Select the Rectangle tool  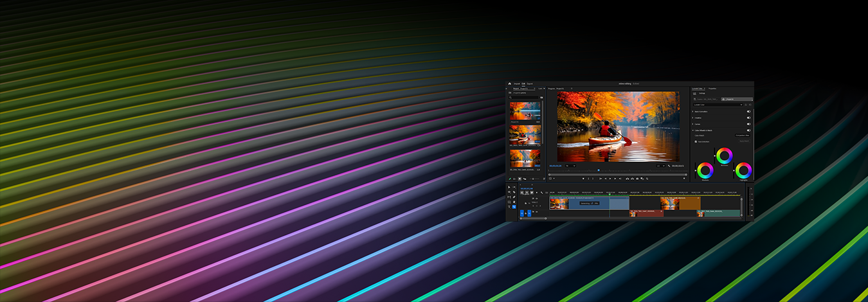click(509, 202)
